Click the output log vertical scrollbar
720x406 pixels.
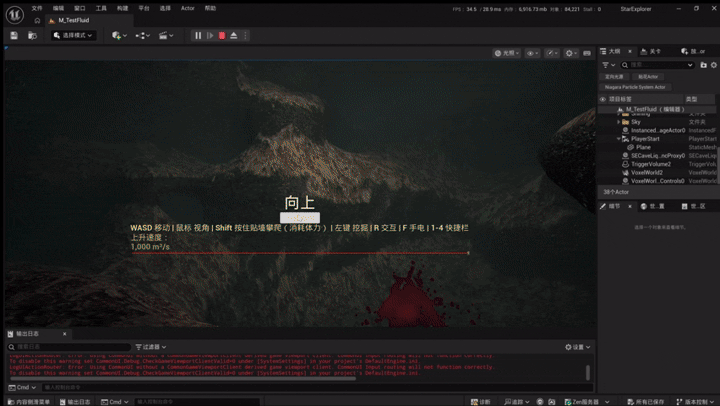tap(588, 372)
